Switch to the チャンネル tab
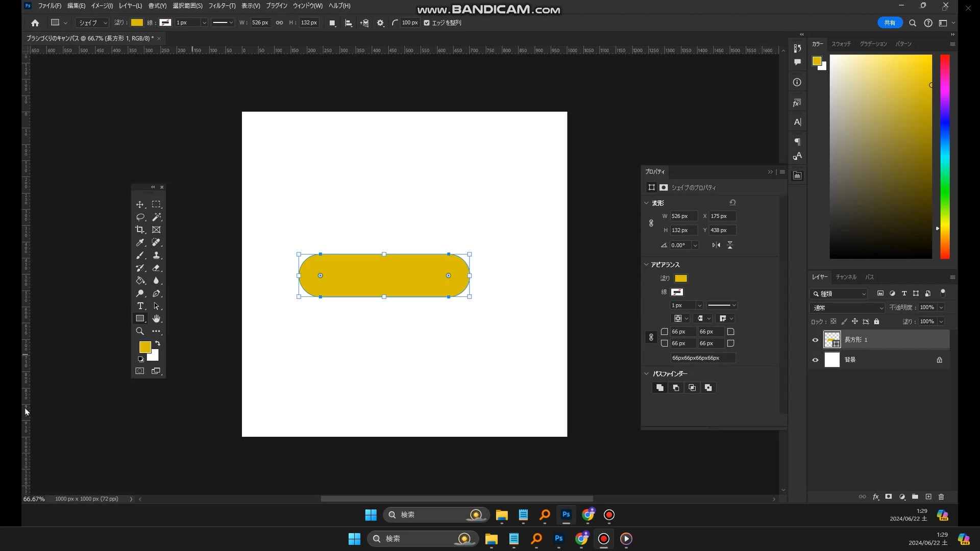 pos(846,277)
